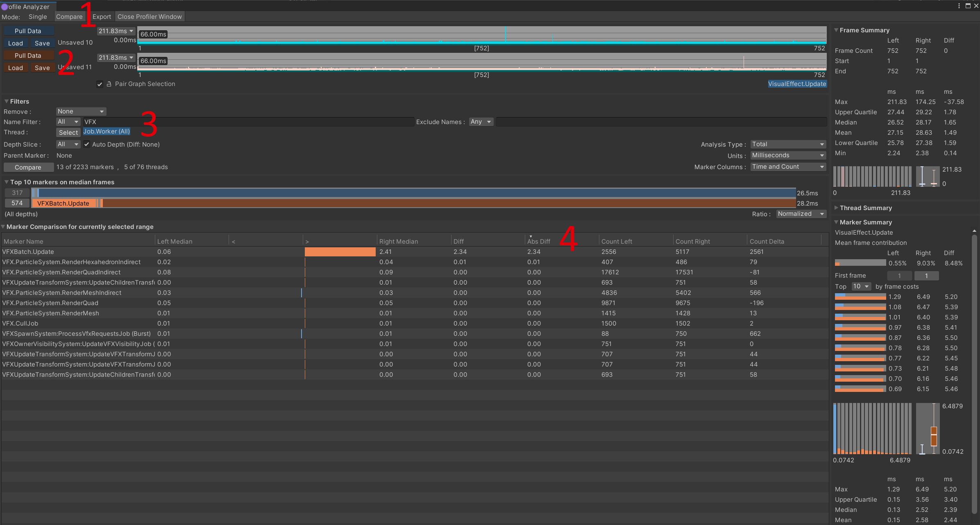The height and width of the screenshot is (525, 980).
Task: Collapse the Frame Summary panel
Action: [x=836, y=30]
